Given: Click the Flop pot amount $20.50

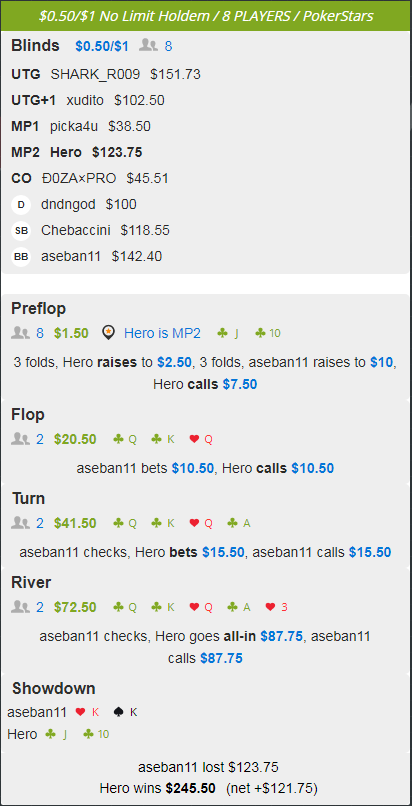Looking at the screenshot, I should (x=75, y=439).
